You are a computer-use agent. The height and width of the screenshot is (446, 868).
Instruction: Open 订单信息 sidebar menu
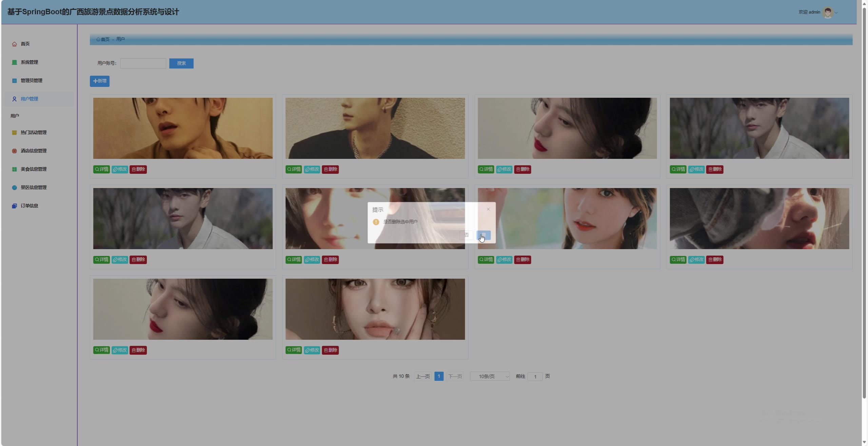click(29, 206)
